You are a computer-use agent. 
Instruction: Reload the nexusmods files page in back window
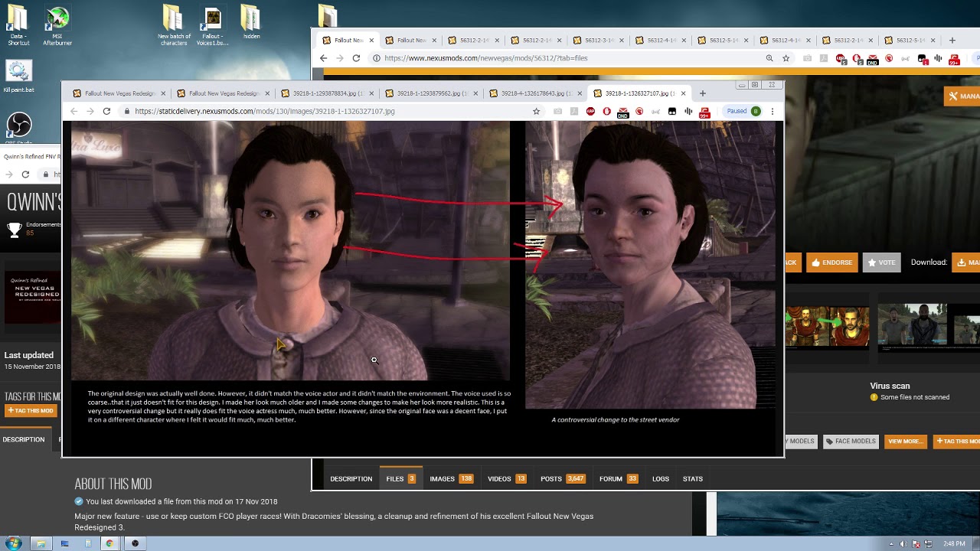point(356,58)
